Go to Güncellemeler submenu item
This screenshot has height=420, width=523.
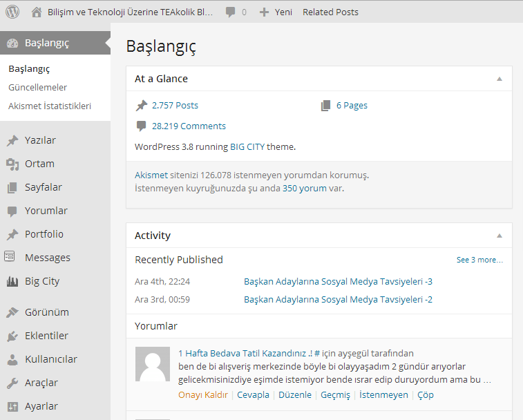(38, 88)
